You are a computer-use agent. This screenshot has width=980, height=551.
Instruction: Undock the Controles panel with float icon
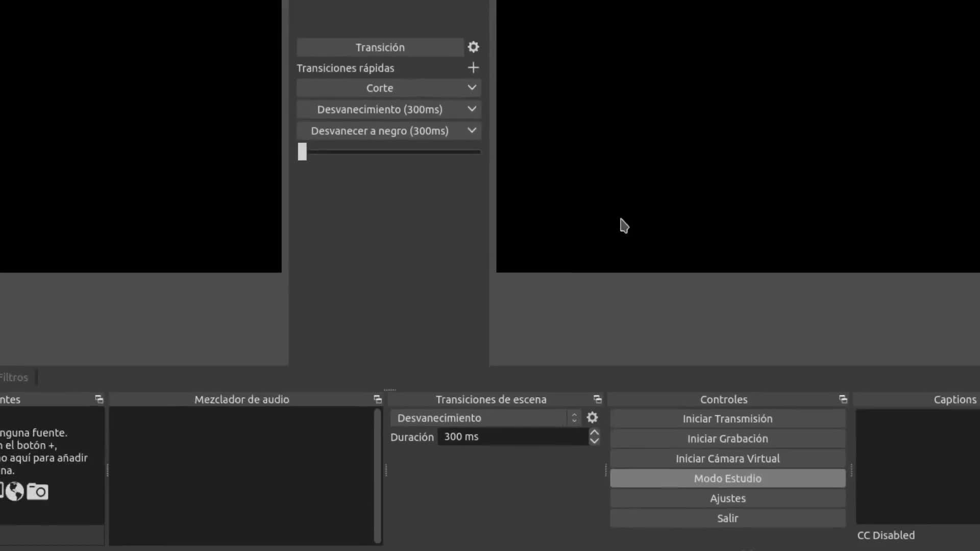843,399
